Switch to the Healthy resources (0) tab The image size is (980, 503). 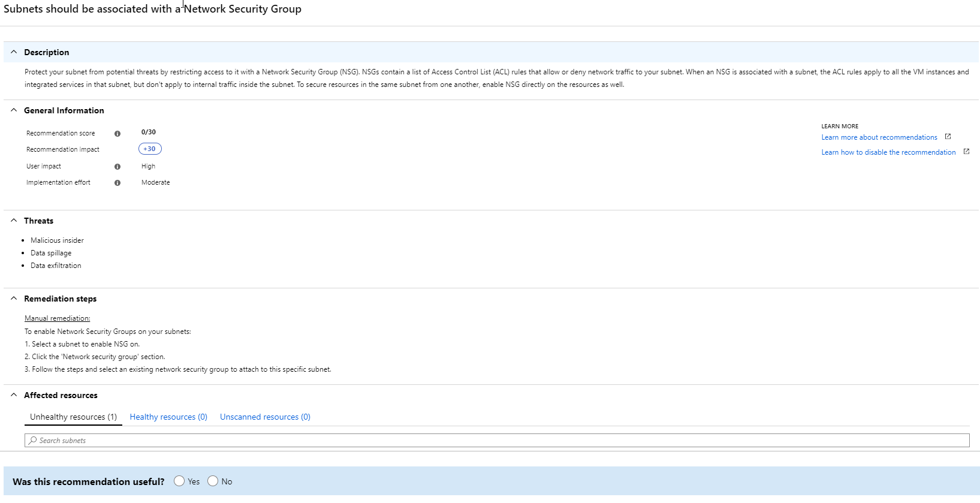168,417
